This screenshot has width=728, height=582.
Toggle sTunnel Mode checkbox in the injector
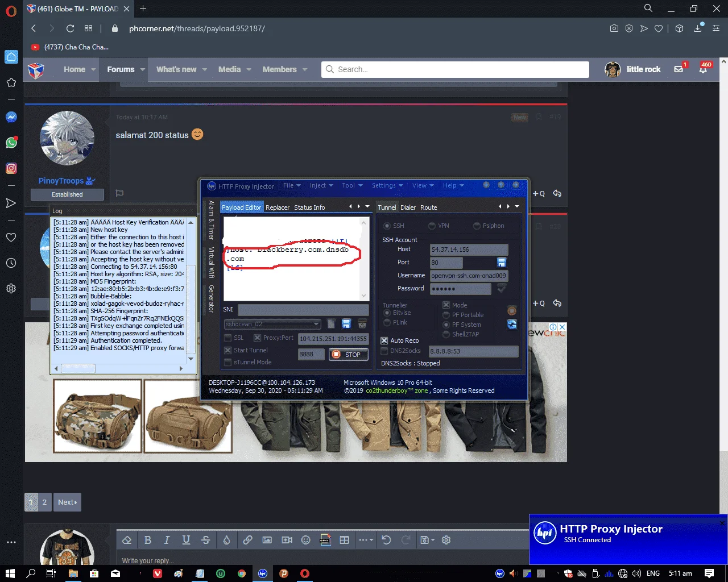point(228,362)
